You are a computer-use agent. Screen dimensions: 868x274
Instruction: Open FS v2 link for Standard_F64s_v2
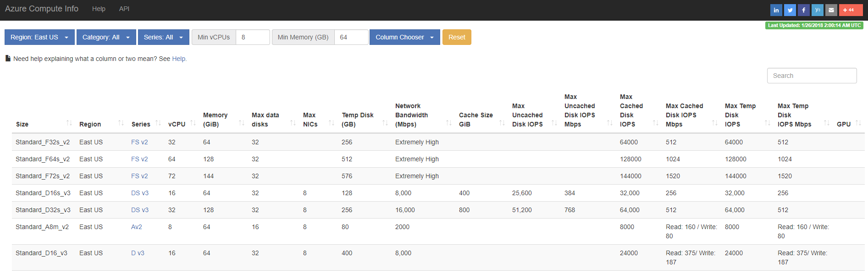pyautogui.click(x=139, y=159)
